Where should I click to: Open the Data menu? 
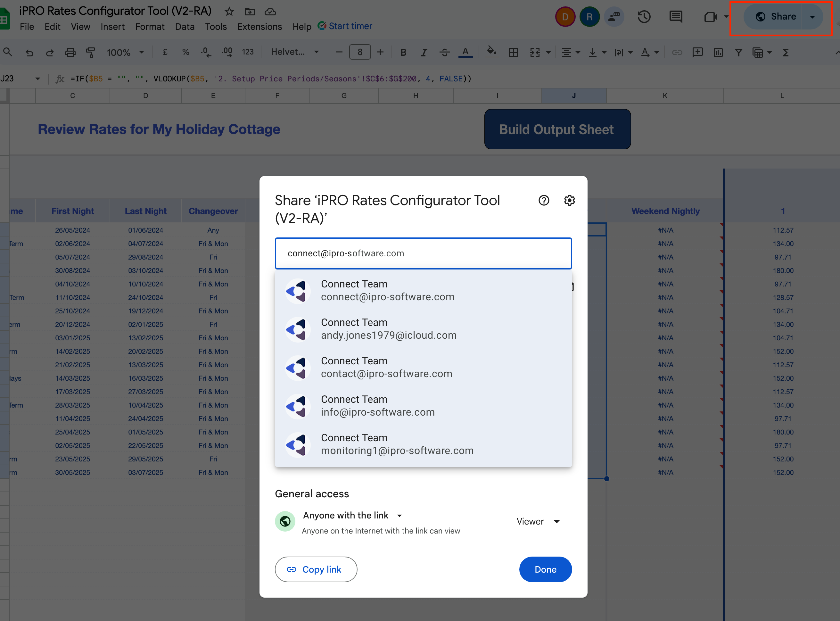185,27
